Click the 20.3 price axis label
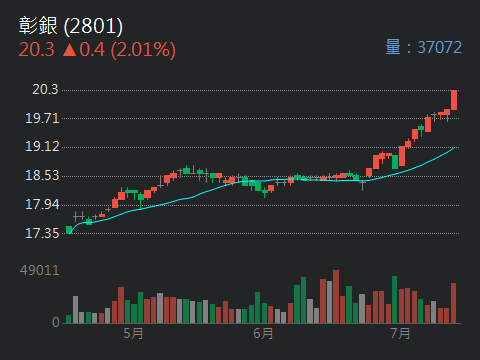Viewport: 480px width, 360px height. [45, 89]
